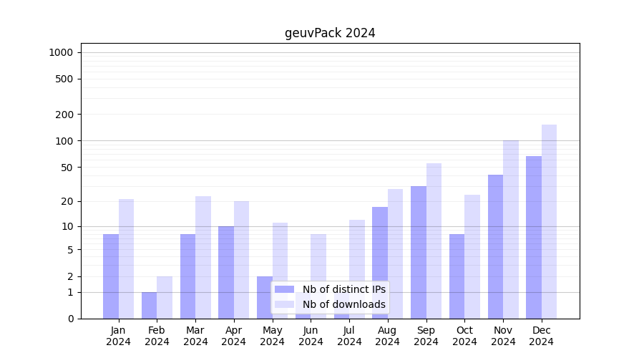Pick the Sep 2024 distinct IPs bar
644x358 pixels.
pos(419,252)
